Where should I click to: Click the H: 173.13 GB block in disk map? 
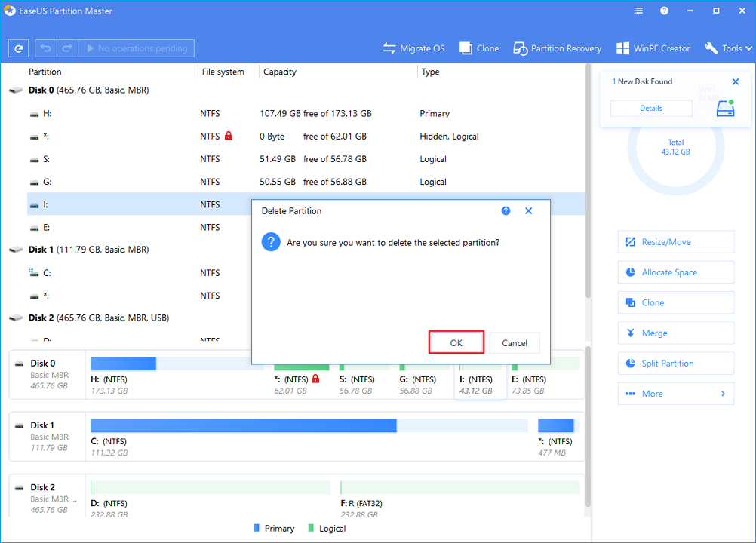[x=177, y=376]
